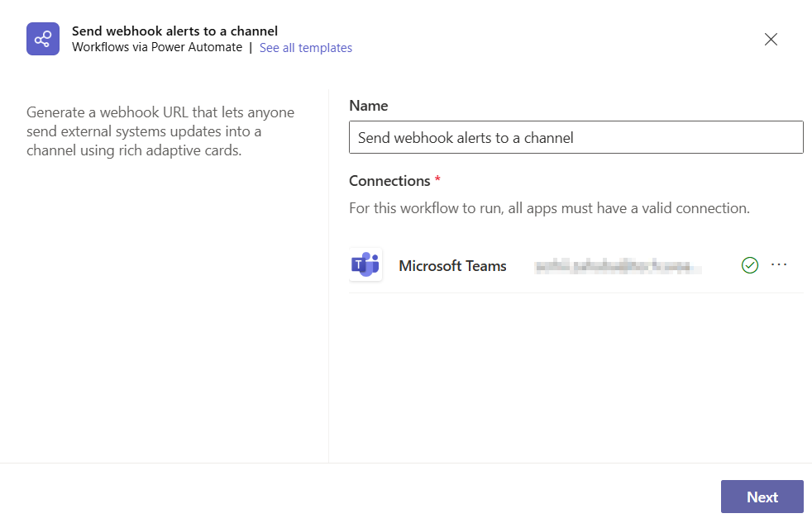
Task: Click the Workflows via Power Automate label
Action: point(155,47)
